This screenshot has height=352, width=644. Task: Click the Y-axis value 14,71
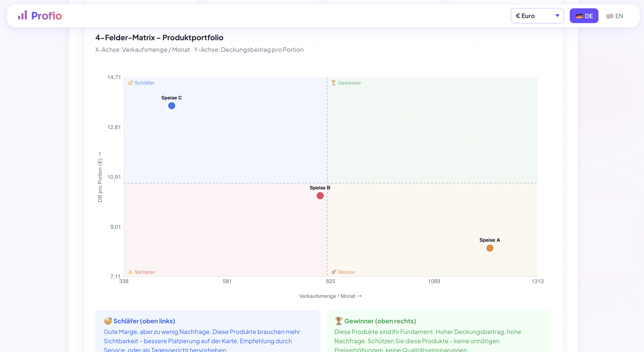tap(114, 77)
